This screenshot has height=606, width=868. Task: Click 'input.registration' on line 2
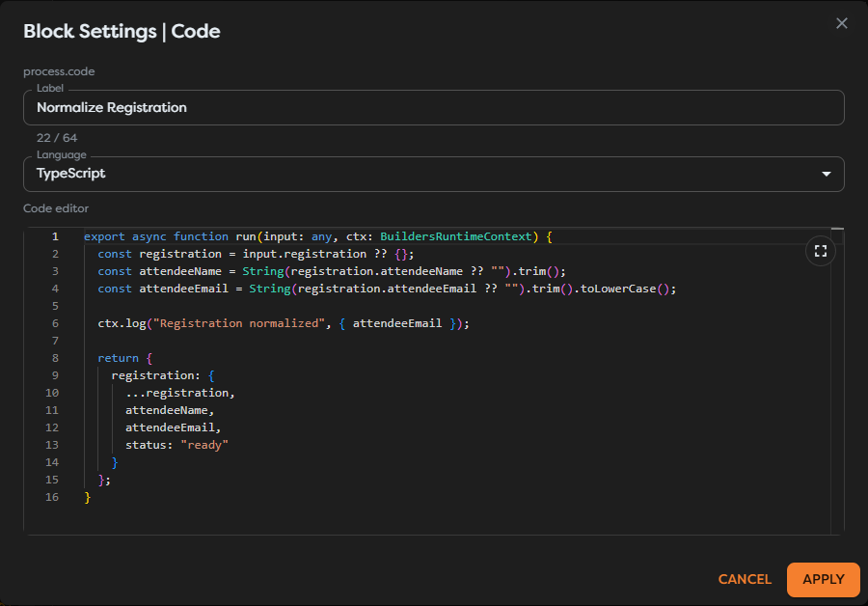pos(305,254)
